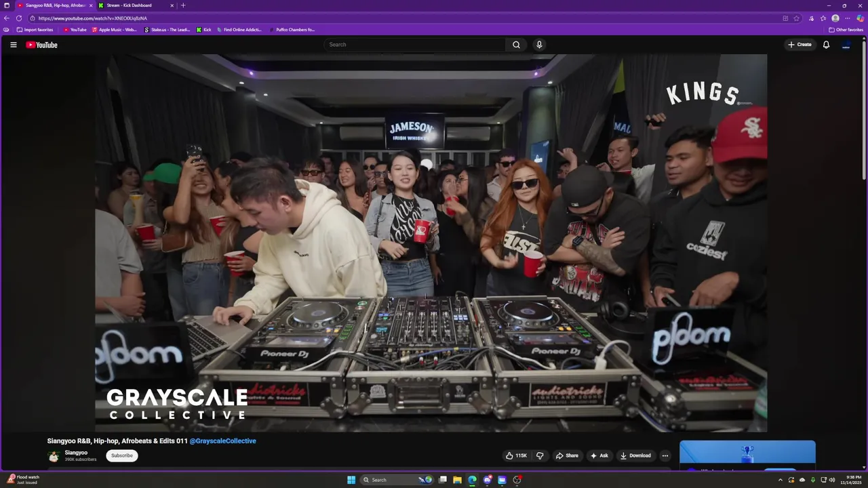This screenshot has width=868, height=488.
Task: Click the video player frame
Action: coord(431,243)
